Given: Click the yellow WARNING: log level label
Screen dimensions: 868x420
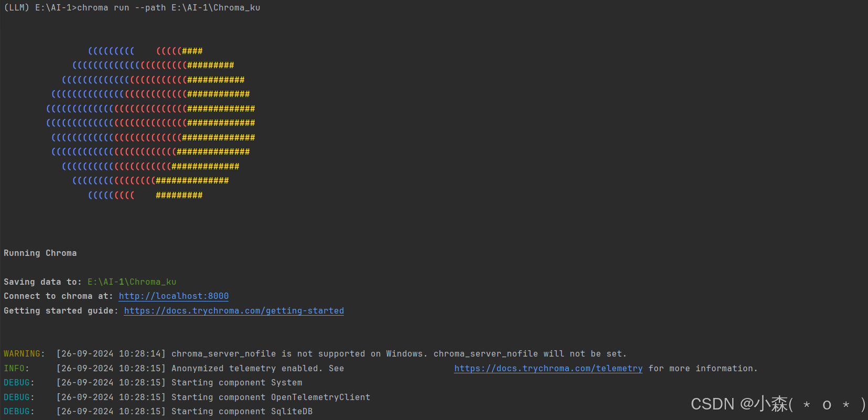Looking at the screenshot, I should click(25, 354).
